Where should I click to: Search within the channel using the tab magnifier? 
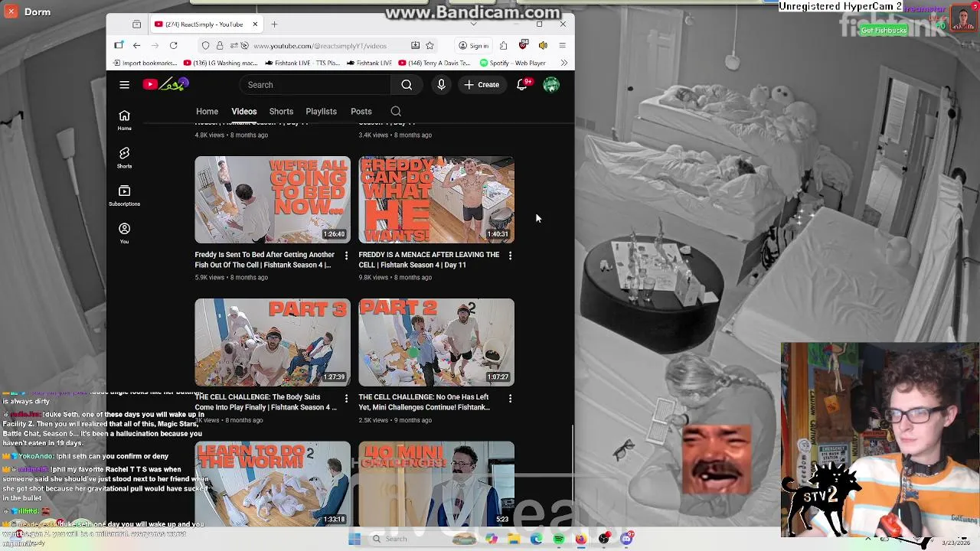396,112
